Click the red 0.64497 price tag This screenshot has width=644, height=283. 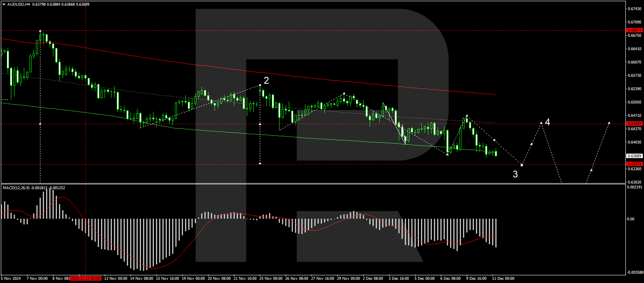coord(634,123)
